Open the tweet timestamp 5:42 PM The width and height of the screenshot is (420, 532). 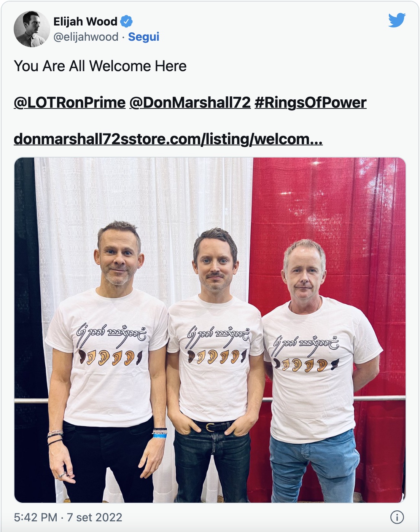(x=35, y=517)
